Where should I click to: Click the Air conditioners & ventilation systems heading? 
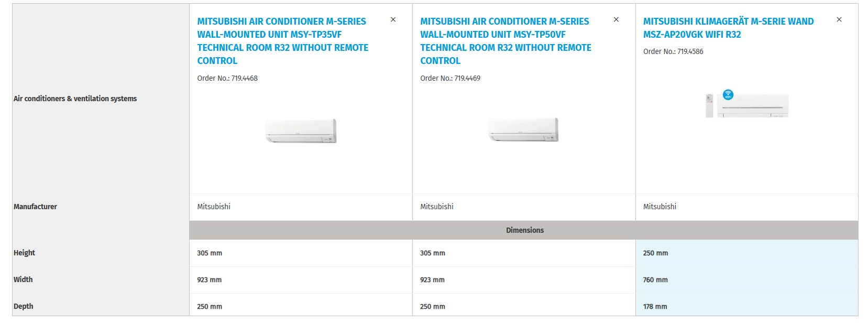(75, 99)
